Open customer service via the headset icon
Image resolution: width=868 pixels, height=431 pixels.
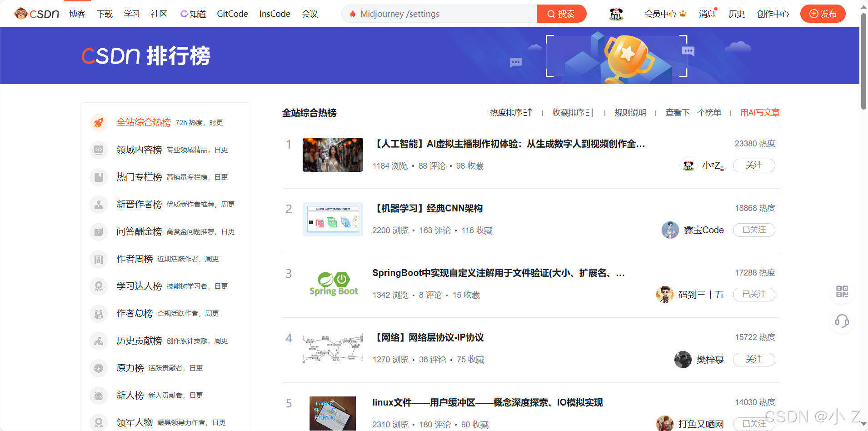(x=841, y=322)
